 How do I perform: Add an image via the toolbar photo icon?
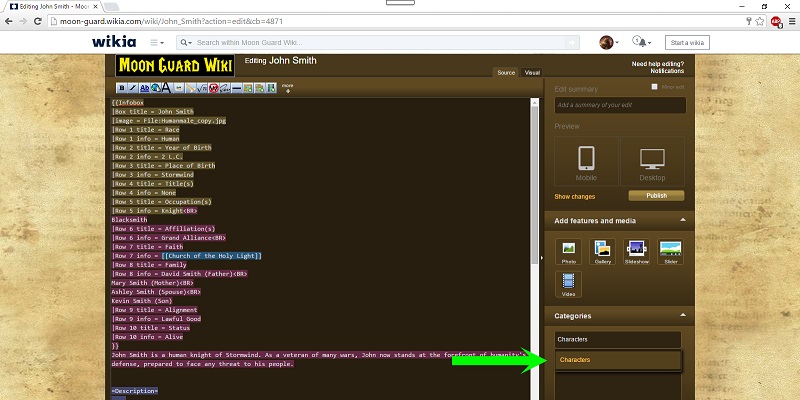tap(248, 88)
